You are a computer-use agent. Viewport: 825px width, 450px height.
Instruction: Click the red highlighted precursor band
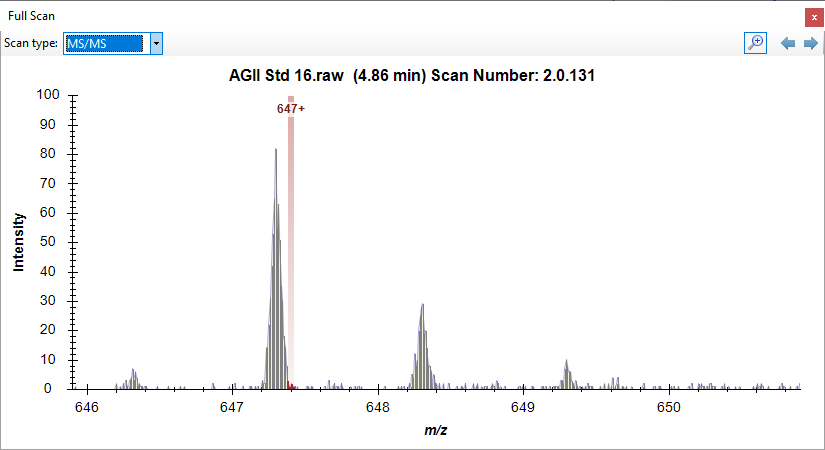tap(291, 250)
